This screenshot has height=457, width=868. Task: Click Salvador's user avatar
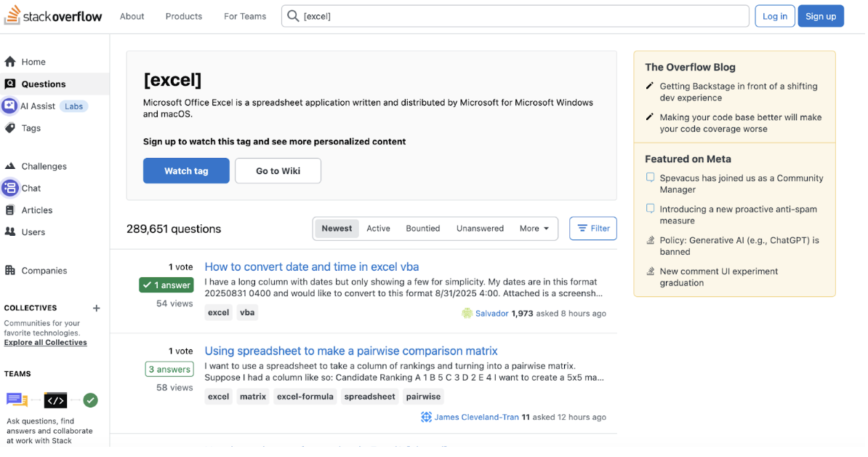point(467,313)
